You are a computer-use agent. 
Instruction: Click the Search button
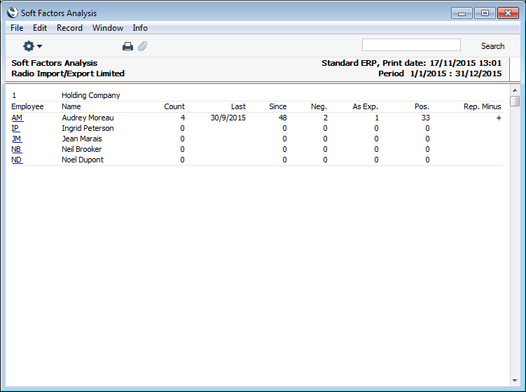point(492,46)
